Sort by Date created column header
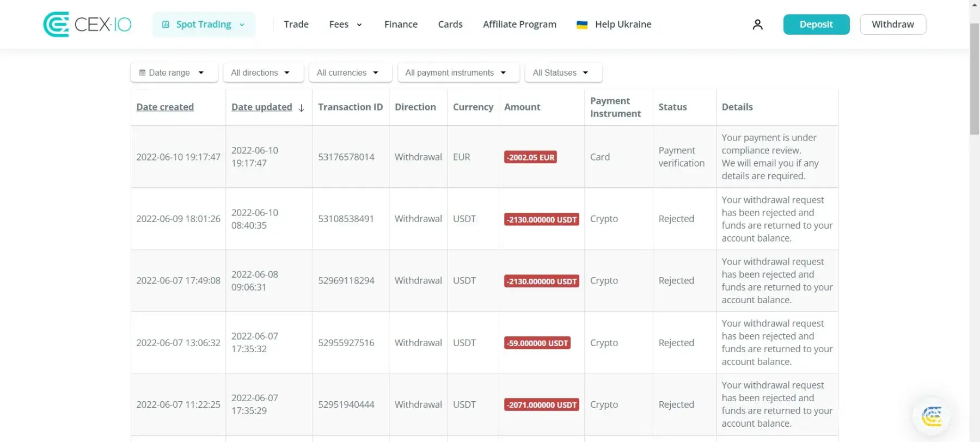980x442 pixels. [165, 107]
